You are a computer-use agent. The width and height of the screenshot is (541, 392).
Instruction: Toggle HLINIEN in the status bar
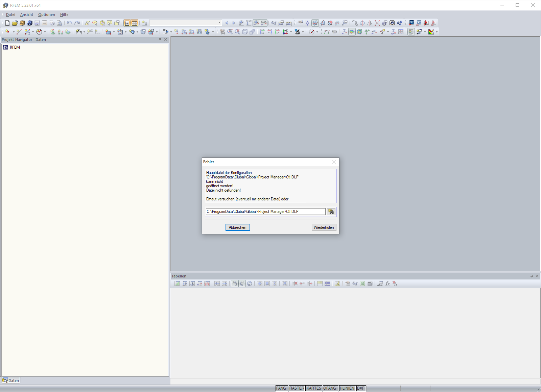(x=347, y=388)
